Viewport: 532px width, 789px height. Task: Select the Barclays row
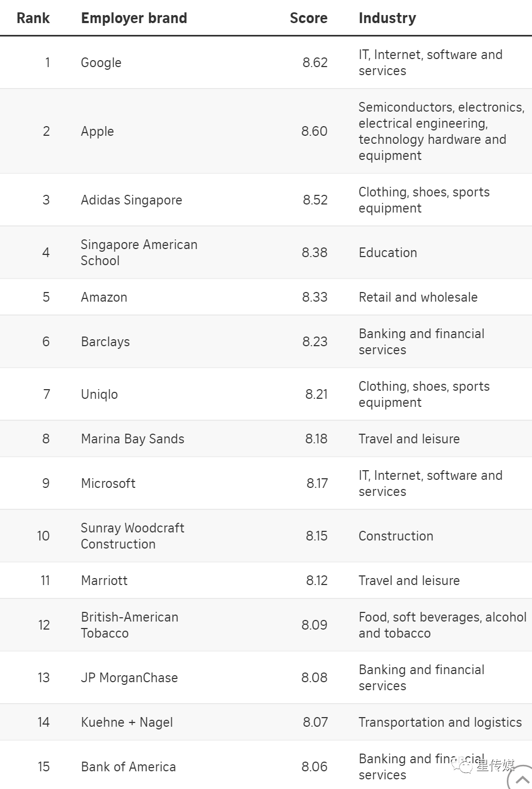pyautogui.click(x=266, y=342)
